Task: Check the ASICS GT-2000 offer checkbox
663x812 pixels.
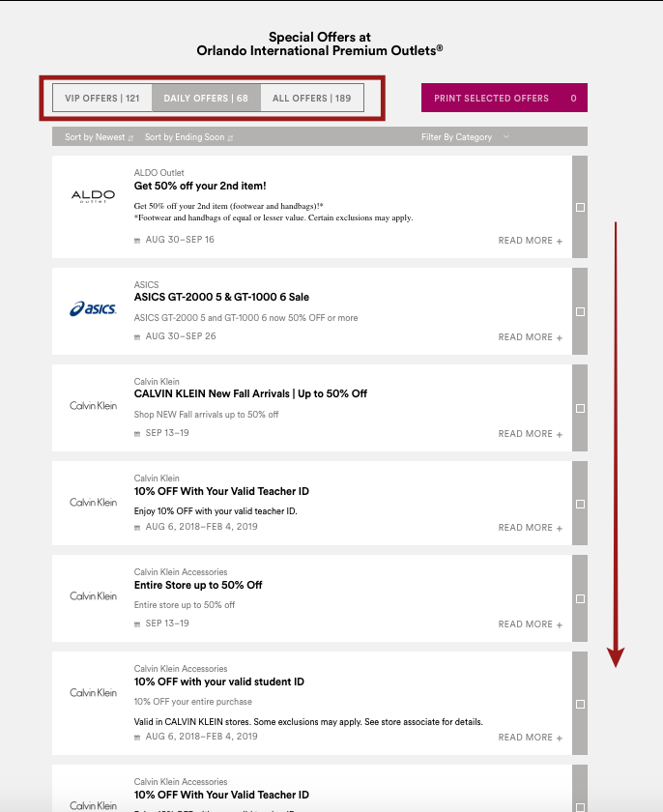Action: point(580,311)
